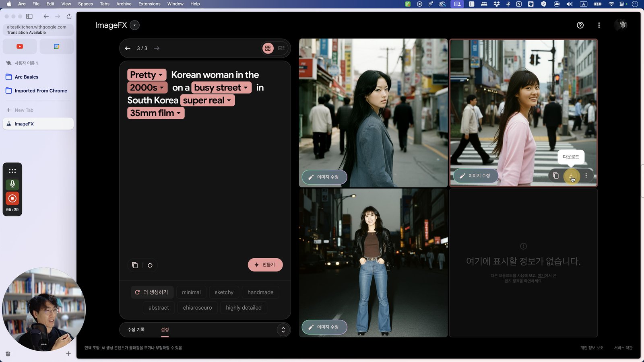Copy the pink sweater image
The height and width of the screenshot is (362, 644).
coord(556,176)
